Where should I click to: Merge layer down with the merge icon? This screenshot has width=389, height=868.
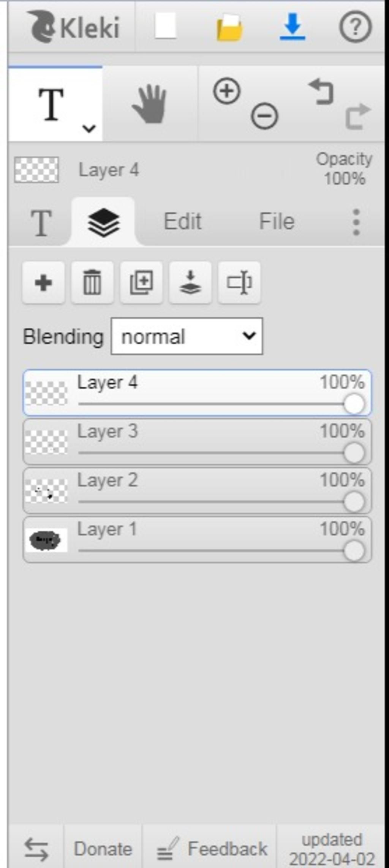pyautogui.click(x=190, y=282)
